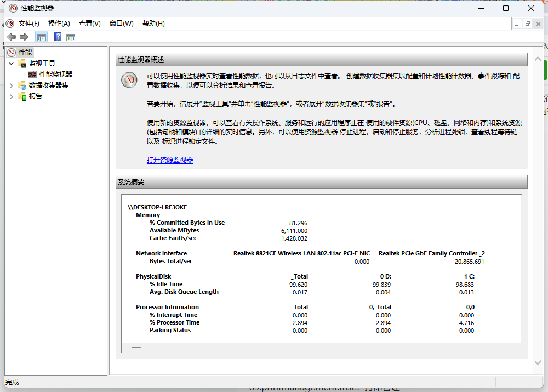Viewport: 548px width, 392px height.
Task: Click the \\DESKTOP-LRE3OKF computer name
Action: [157, 207]
